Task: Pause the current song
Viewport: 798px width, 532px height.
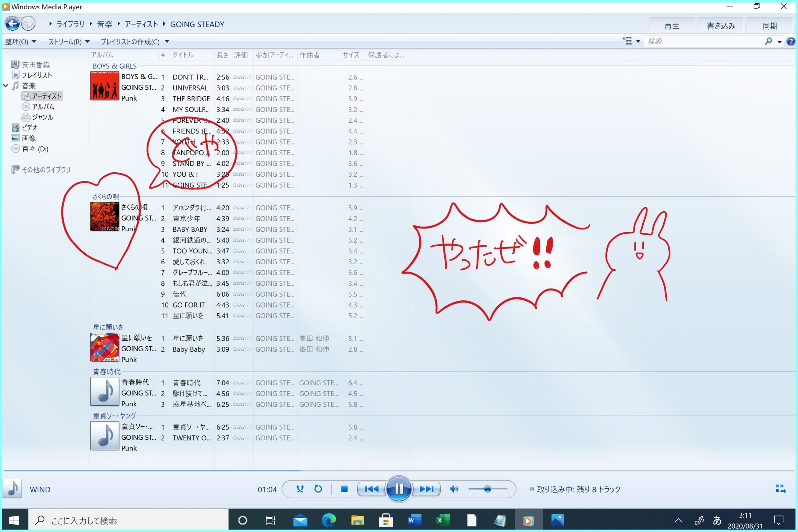Action: (x=399, y=489)
